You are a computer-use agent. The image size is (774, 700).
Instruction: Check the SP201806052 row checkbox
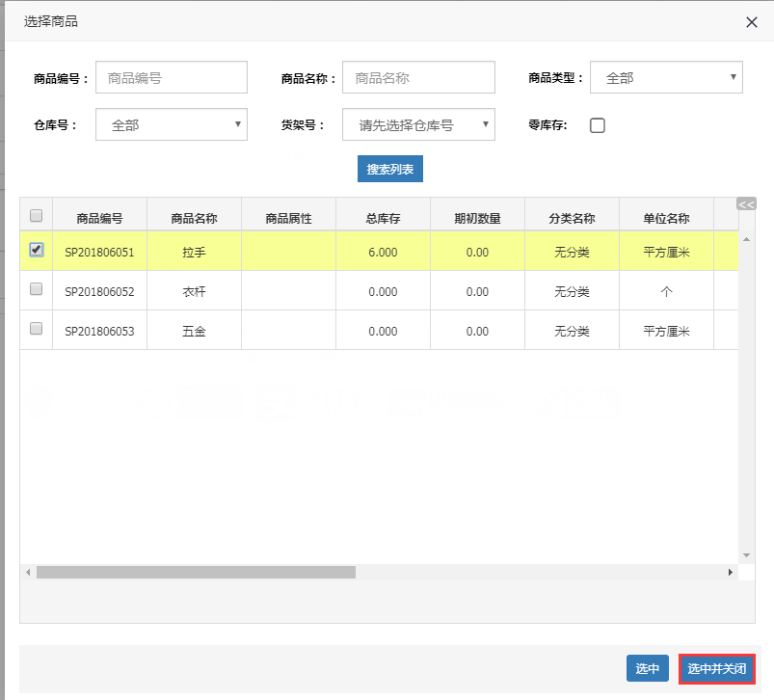[37, 289]
